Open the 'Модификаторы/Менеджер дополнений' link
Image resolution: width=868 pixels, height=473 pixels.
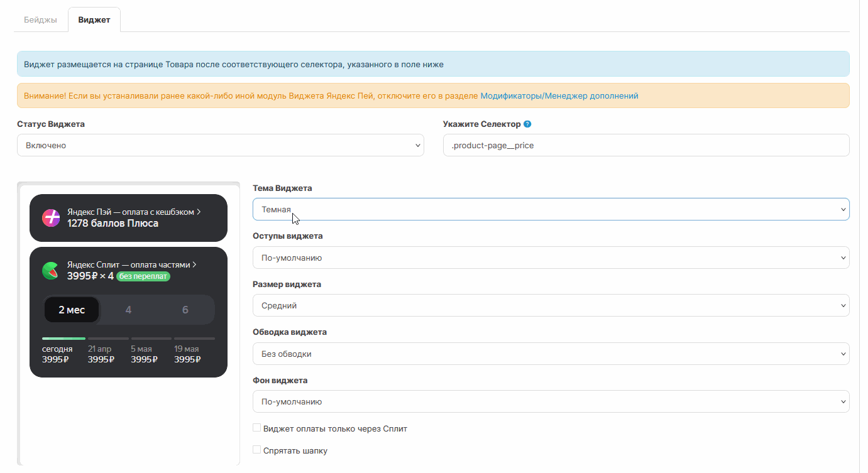coord(559,96)
